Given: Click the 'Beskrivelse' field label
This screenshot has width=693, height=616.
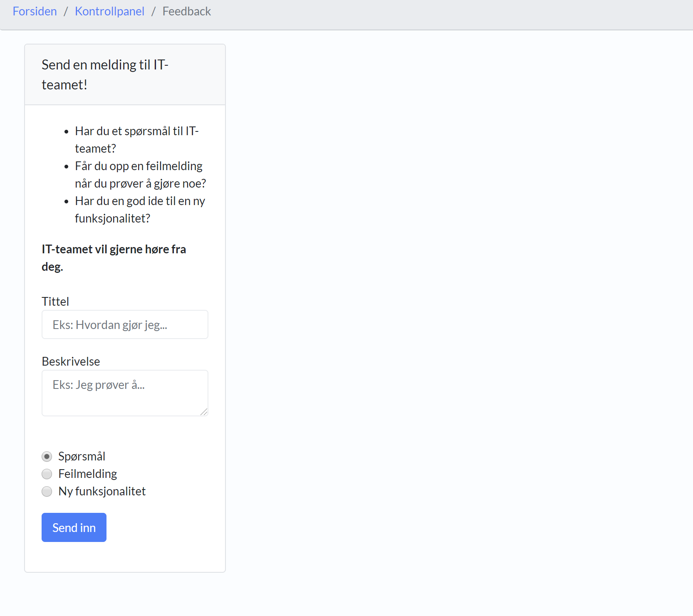Looking at the screenshot, I should pos(71,361).
